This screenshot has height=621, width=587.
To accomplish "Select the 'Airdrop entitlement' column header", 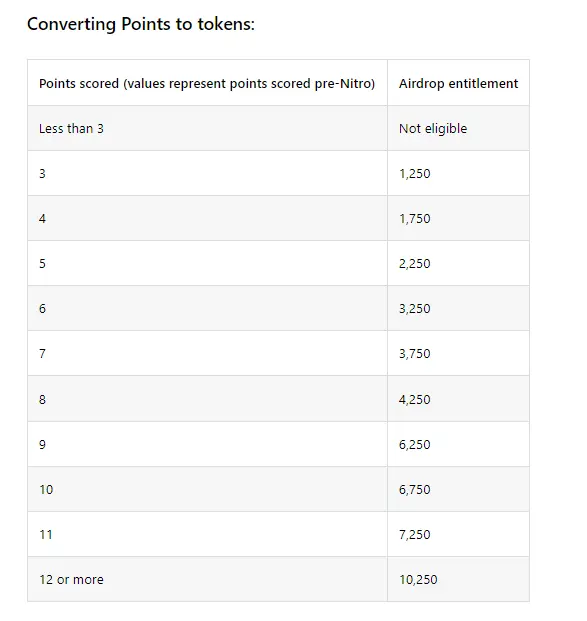I will coord(458,83).
